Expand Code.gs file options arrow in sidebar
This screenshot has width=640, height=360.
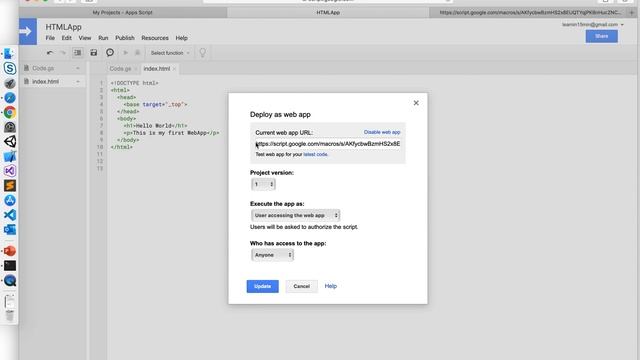pos(78,69)
